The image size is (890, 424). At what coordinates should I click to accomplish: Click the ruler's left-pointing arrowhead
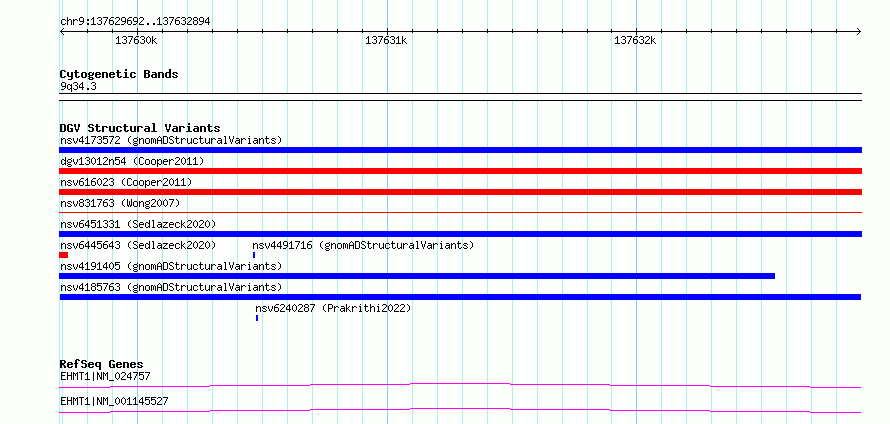pos(62,32)
